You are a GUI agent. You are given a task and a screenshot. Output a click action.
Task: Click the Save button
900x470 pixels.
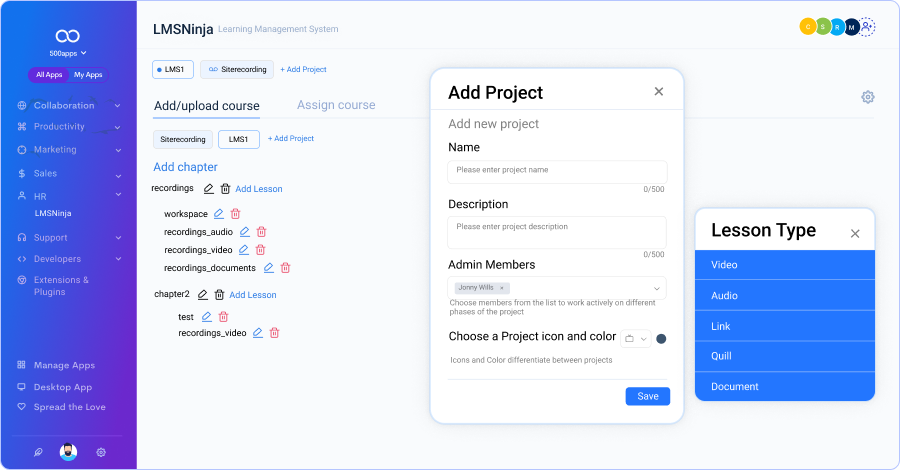(x=648, y=396)
